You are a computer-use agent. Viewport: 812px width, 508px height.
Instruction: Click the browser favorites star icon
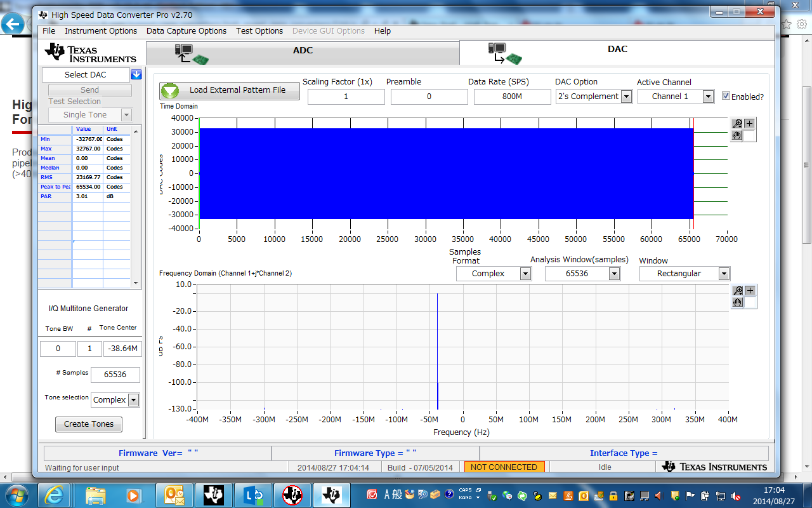click(x=786, y=24)
